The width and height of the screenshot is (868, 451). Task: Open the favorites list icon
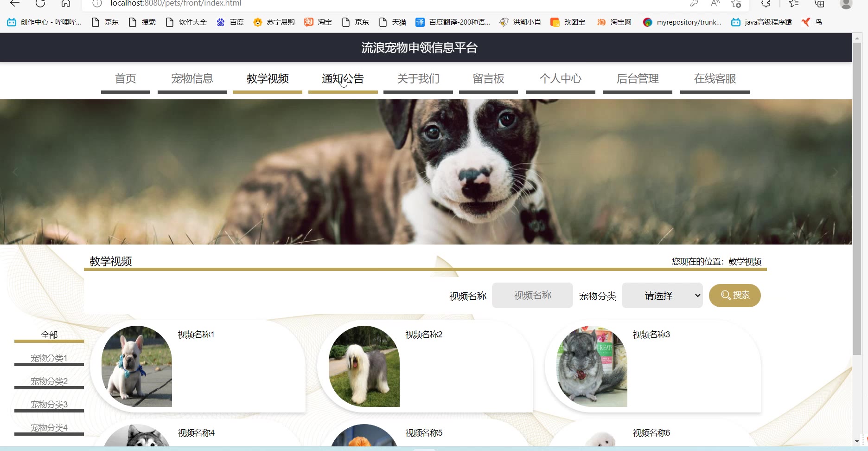pos(794,3)
